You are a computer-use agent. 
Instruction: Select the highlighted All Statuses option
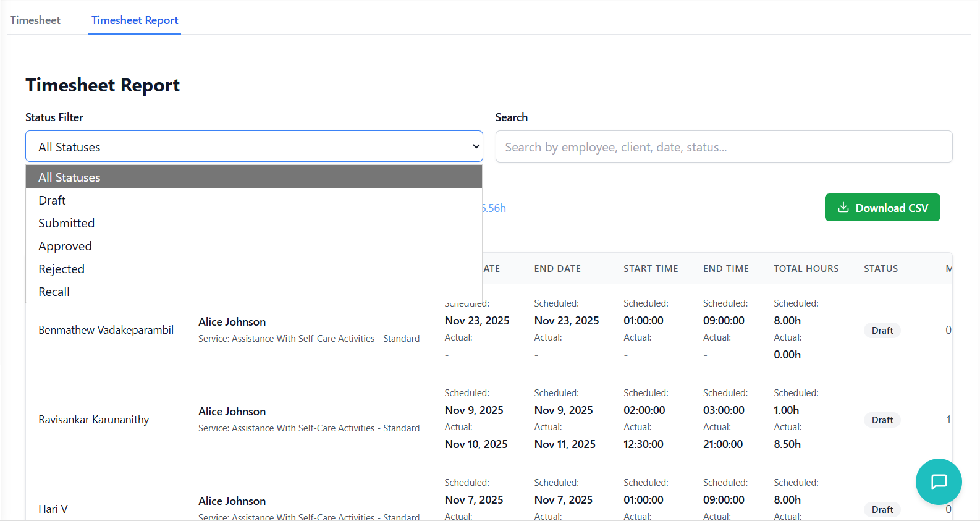[254, 177]
